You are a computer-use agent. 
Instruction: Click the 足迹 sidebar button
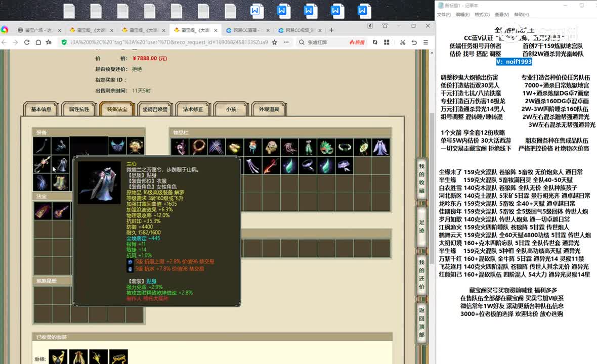[x=421, y=226]
